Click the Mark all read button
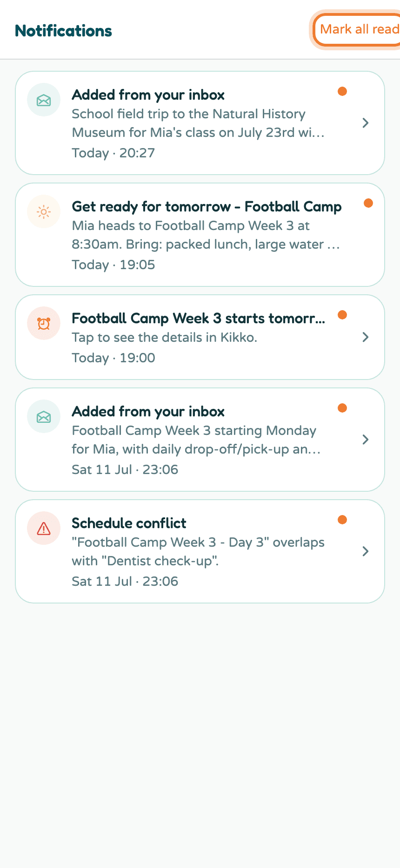Screen dimensions: 400x868 (x=357, y=30)
